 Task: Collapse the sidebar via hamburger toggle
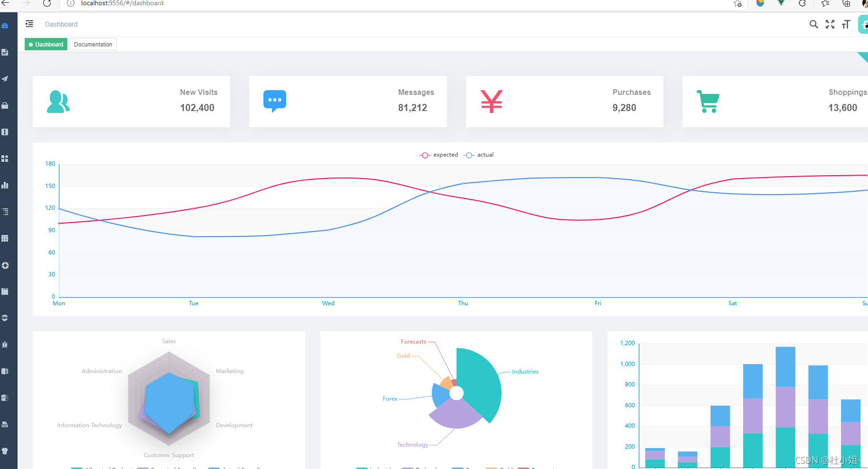click(x=29, y=24)
